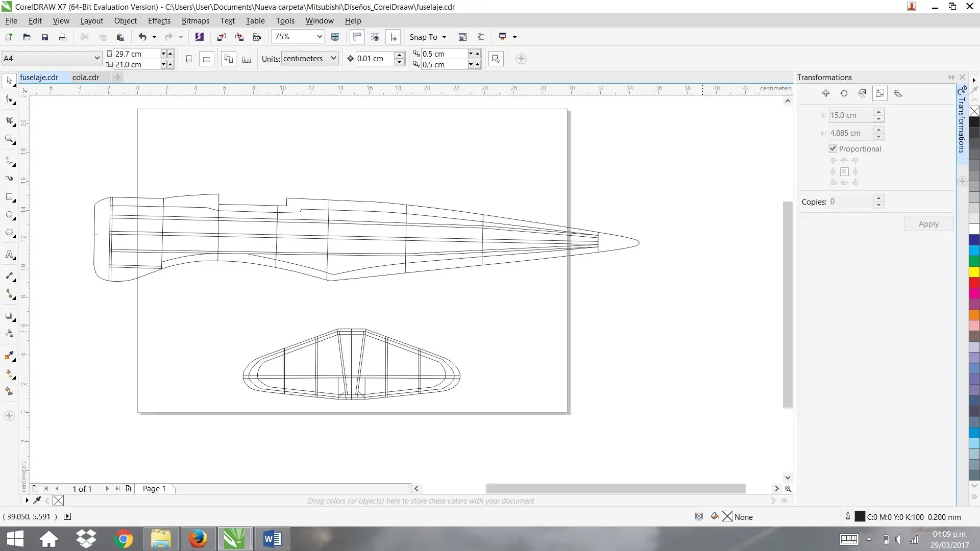Image resolution: width=980 pixels, height=551 pixels.
Task: Select the Drop Shadow tool
Action: tap(9, 316)
